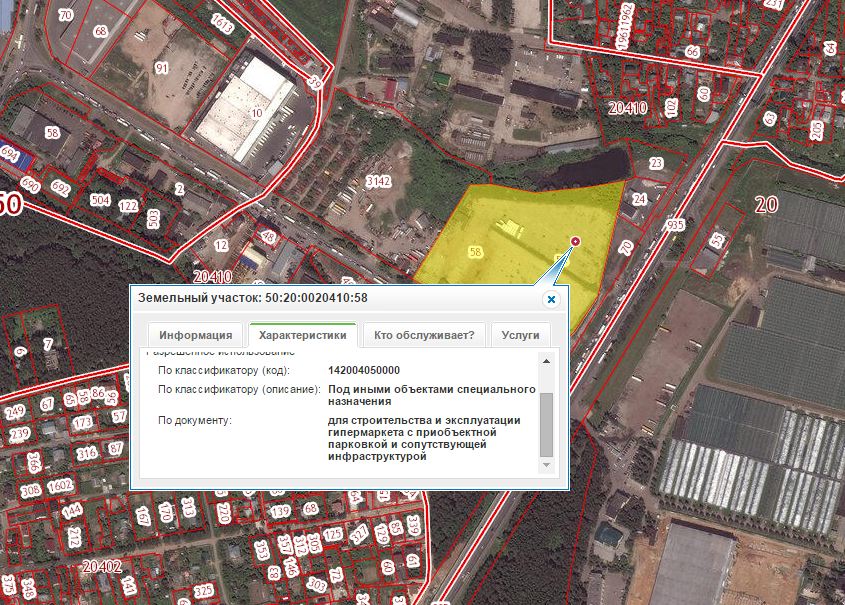Click parcel label 249 on the map
Image resolution: width=845 pixels, height=605 pixels.
15,412
